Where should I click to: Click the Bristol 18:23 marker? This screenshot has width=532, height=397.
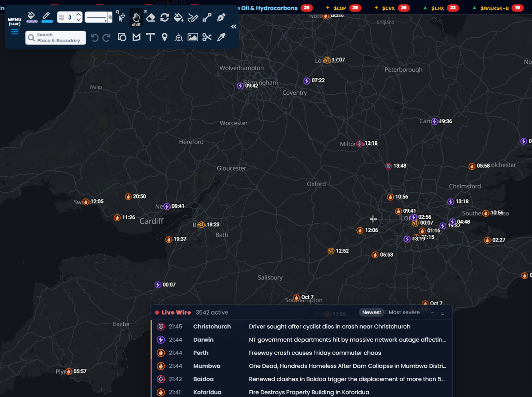pyautogui.click(x=201, y=225)
